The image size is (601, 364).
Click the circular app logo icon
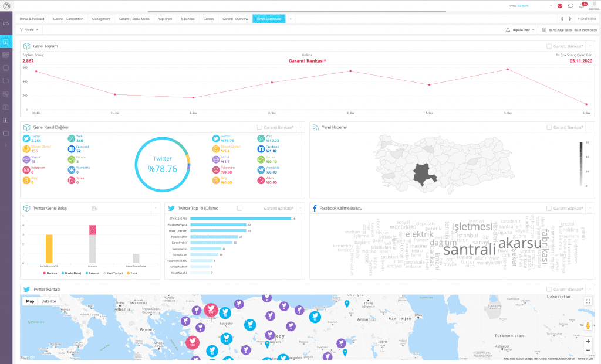(6, 6)
